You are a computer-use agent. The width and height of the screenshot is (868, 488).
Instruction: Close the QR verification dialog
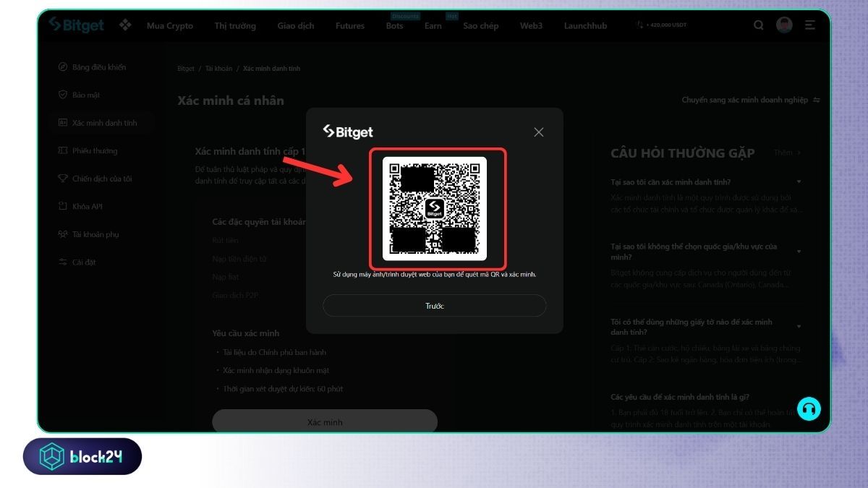pyautogui.click(x=538, y=132)
